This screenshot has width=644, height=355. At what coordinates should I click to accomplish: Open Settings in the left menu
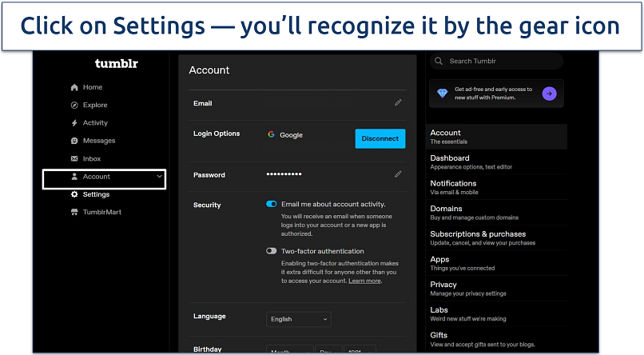click(96, 194)
